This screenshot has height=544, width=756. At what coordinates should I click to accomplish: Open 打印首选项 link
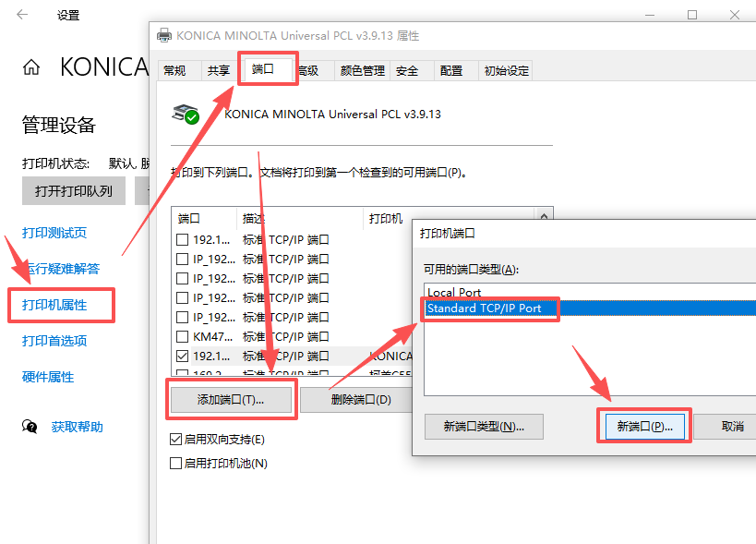pos(54,341)
